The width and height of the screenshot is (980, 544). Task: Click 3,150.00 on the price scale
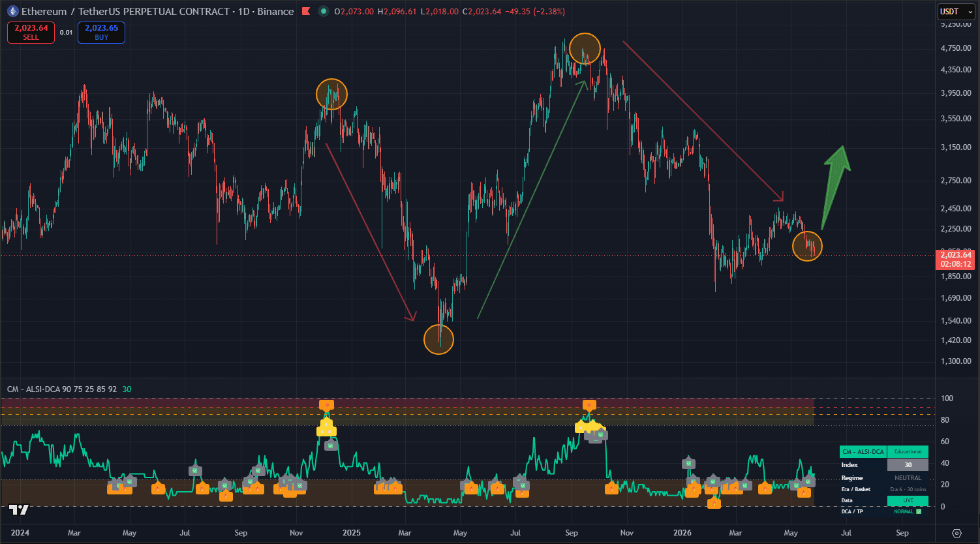(955, 147)
